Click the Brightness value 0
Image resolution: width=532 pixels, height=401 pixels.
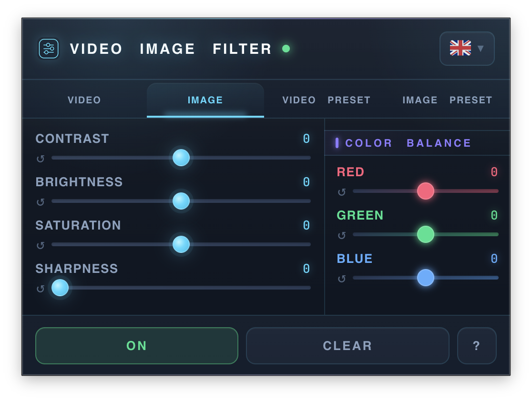307,182
